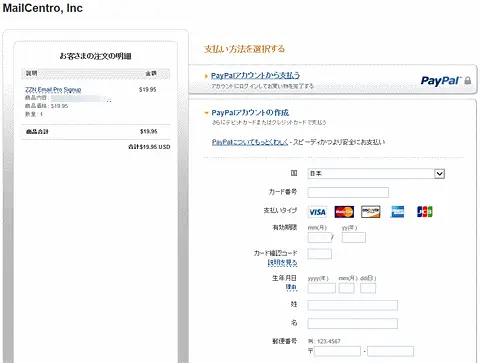Viewport: 480px width, 363px height.
Task: Open the ZZN Email Pro Signup link
Action: point(53,89)
